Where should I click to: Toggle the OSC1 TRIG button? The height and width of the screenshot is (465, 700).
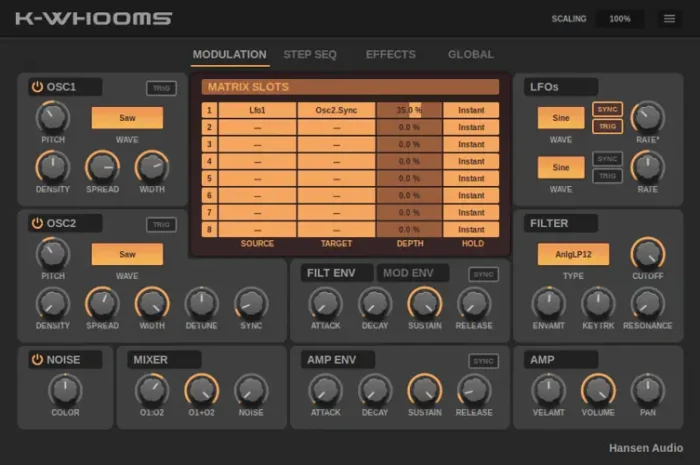(x=161, y=88)
